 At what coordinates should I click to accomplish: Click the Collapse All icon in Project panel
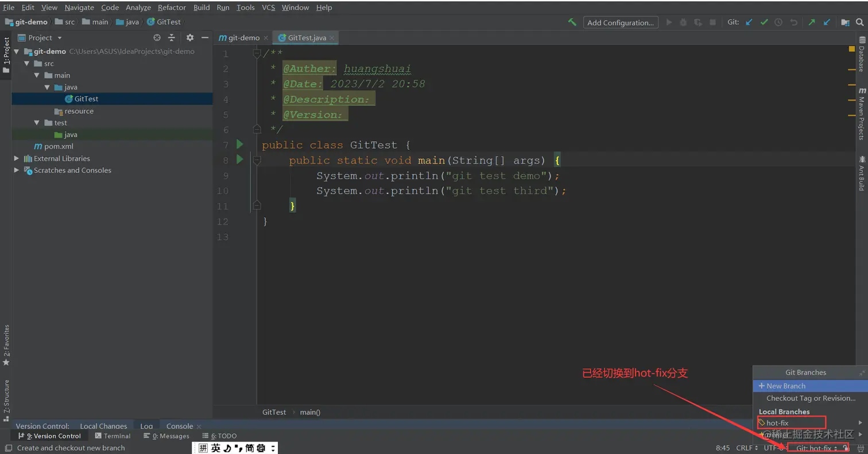pos(171,38)
